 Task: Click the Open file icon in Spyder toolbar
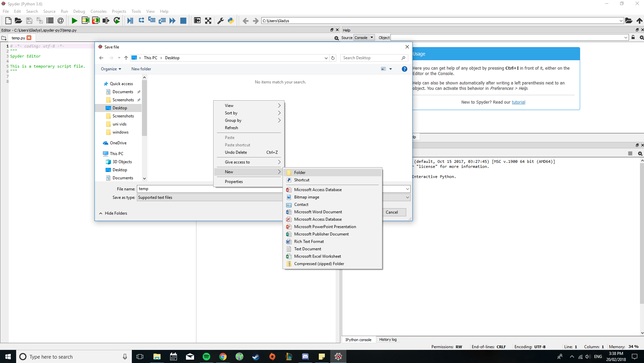tap(18, 21)
